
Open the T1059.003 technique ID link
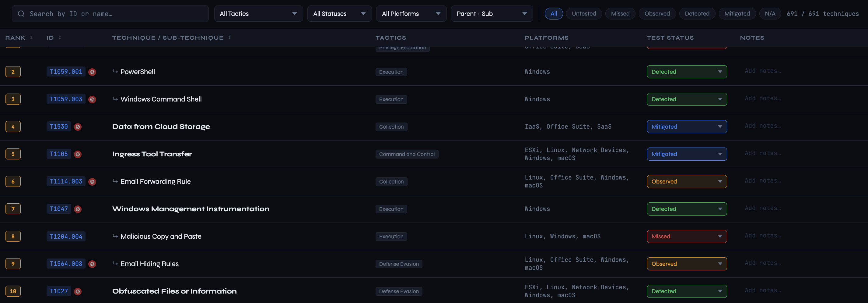point(66,99)
